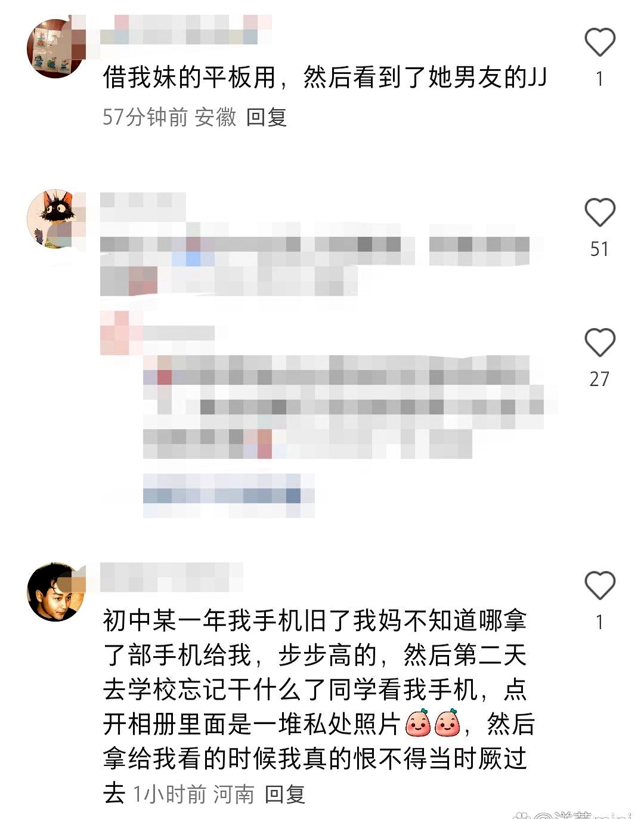This screenshot has width=644, height=819.
Task: View the first commenter's avatar from 安徽
Action: [x=56, y=48]
